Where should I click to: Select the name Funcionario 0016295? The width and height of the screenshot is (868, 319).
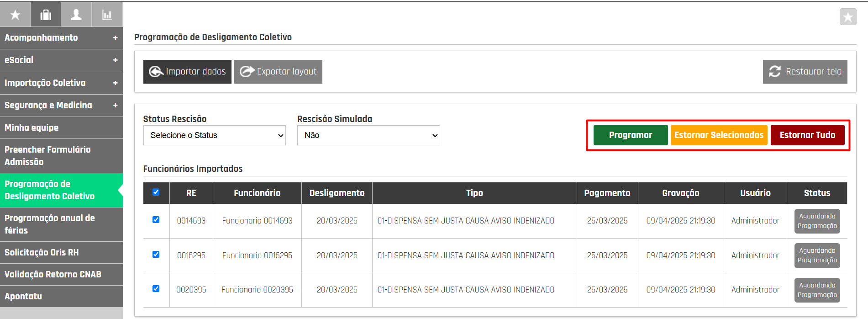(x=258, y=255)
